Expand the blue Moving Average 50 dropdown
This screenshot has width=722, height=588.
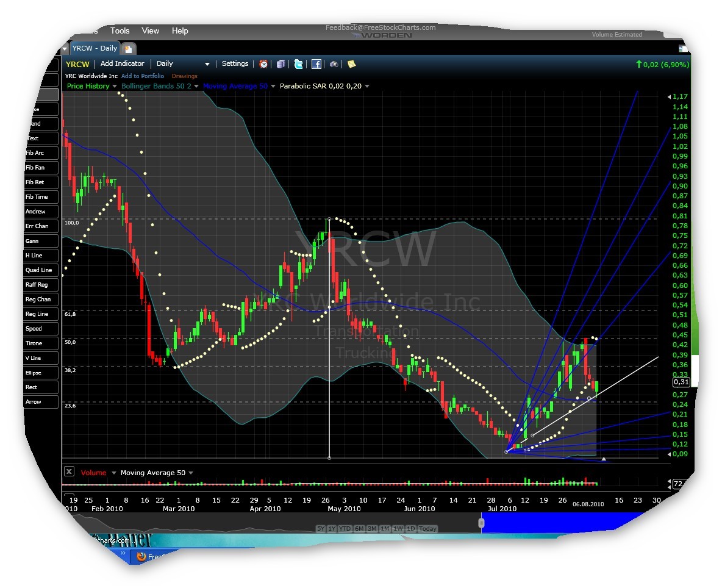273,87
